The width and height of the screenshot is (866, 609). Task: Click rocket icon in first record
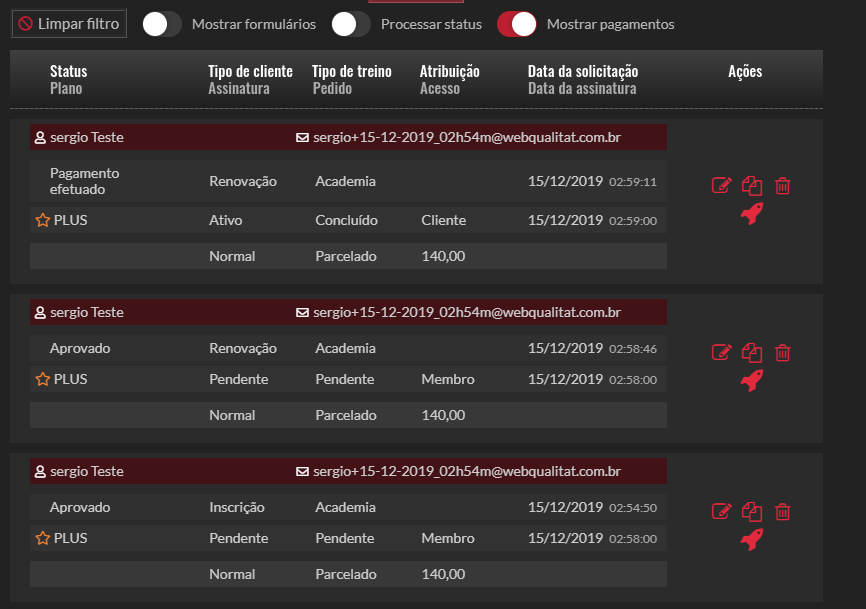pyautogui.click(x=752, y=212)
